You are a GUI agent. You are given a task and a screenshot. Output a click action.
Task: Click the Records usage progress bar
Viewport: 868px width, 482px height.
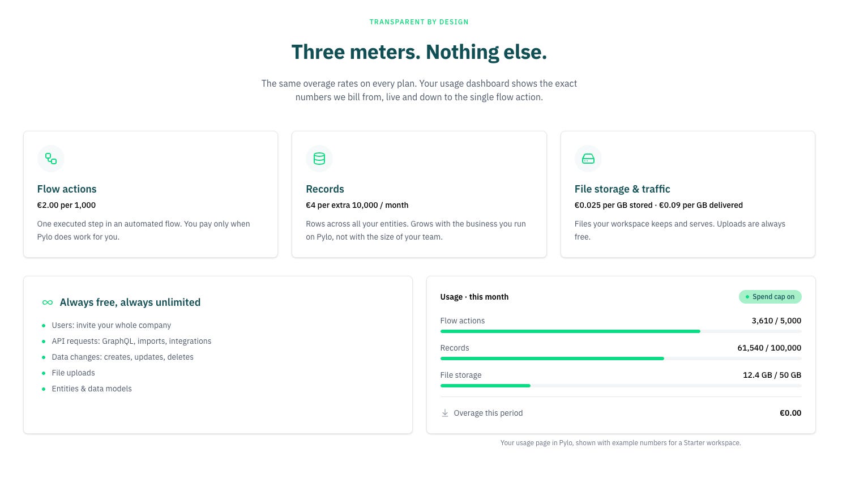pos(621,359)
